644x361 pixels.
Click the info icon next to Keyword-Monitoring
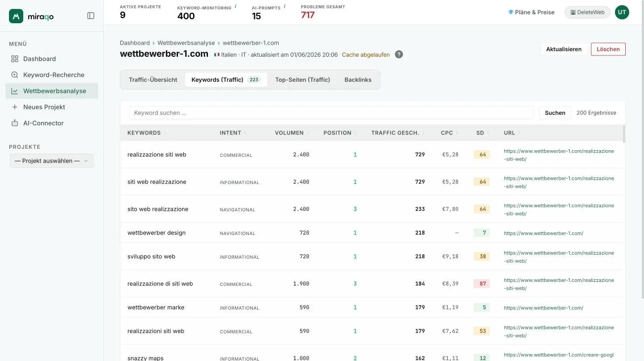click(x=236, y=7)
